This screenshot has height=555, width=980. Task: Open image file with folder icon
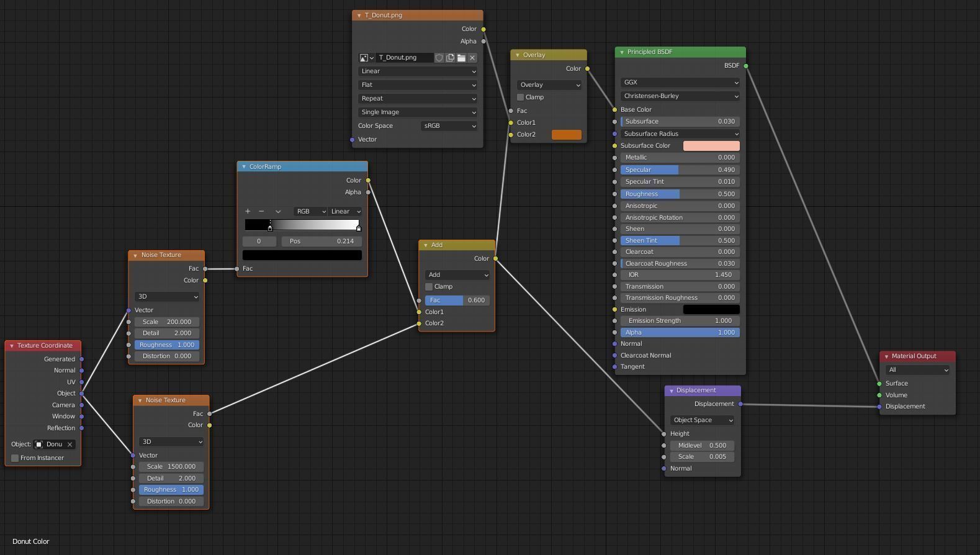(461, 58)
